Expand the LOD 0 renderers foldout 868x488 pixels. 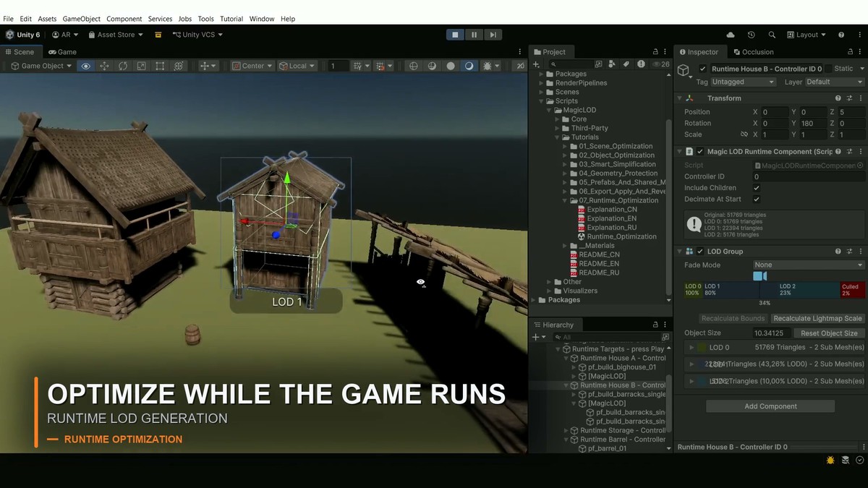click(692, 348)
